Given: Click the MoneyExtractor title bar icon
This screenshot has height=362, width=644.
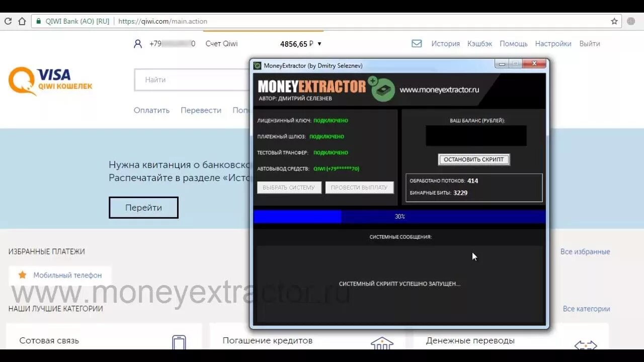Looking at the screenshot, I should 258,65.
